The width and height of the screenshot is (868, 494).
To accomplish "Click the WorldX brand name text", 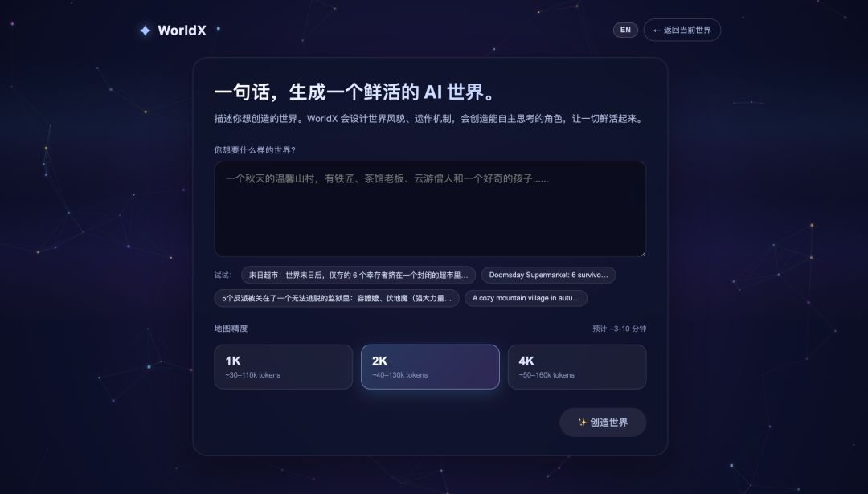I will coord(182,31).
